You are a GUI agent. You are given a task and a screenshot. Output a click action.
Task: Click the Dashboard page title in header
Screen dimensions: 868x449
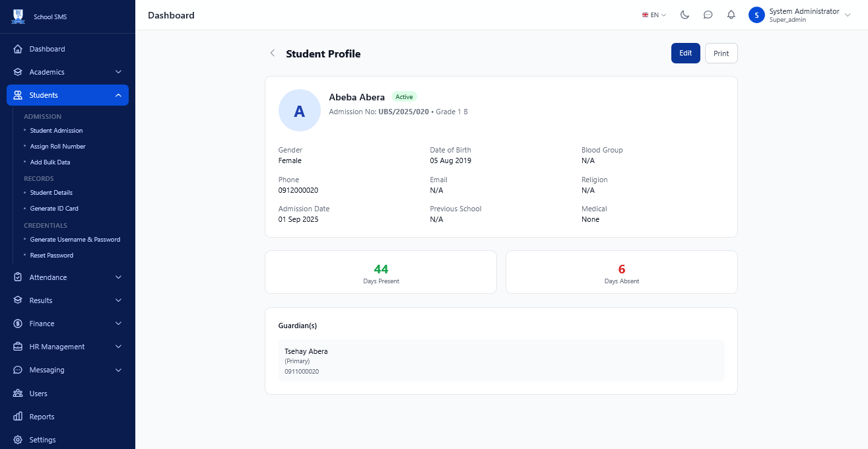pyautogui.click(x=171, y=15)
